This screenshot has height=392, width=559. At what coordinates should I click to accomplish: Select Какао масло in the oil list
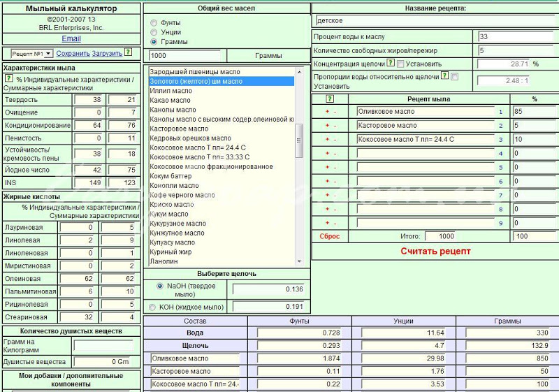[170, 101]
